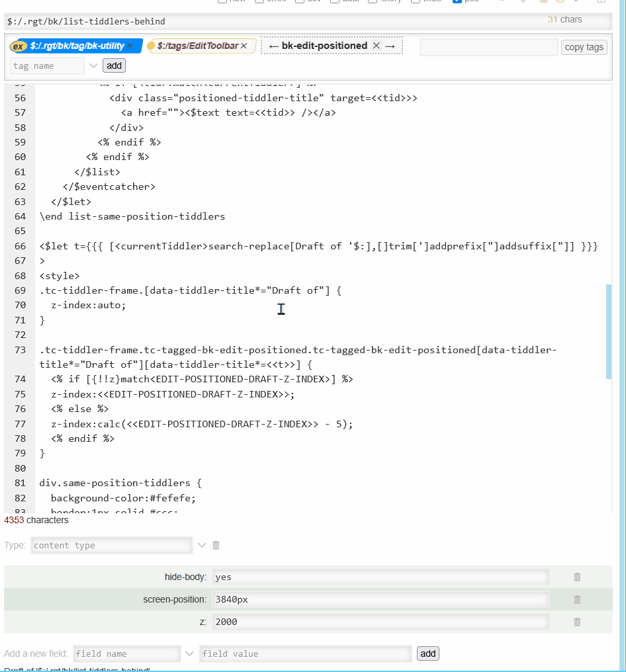
Task: Move bk-edit-positioned tag left with arrow
Action: coord(273,46)
